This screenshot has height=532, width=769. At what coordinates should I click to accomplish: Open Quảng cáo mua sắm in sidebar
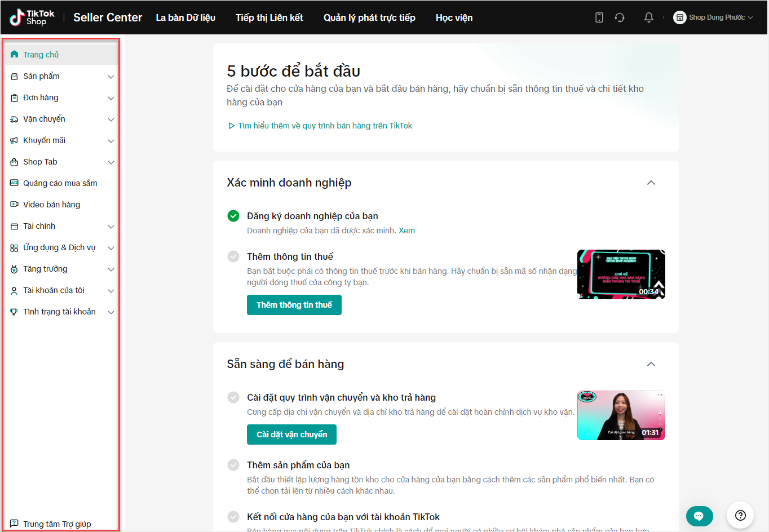point(61,183)
